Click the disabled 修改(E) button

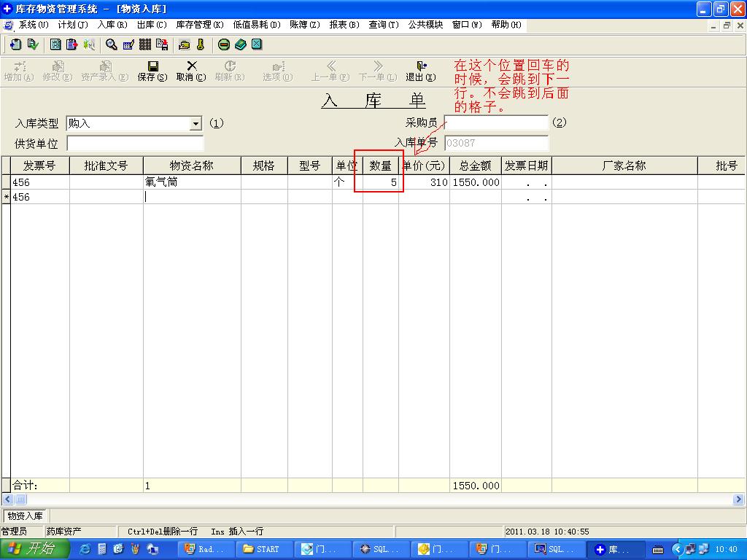58,71
